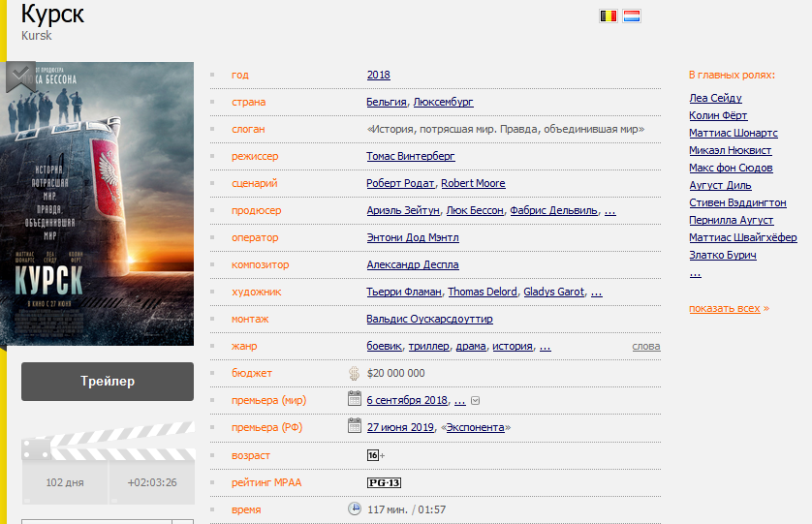Open director Томас Винтерберг
This screenshot has width=812, height=524.
[x=411, y=156]
